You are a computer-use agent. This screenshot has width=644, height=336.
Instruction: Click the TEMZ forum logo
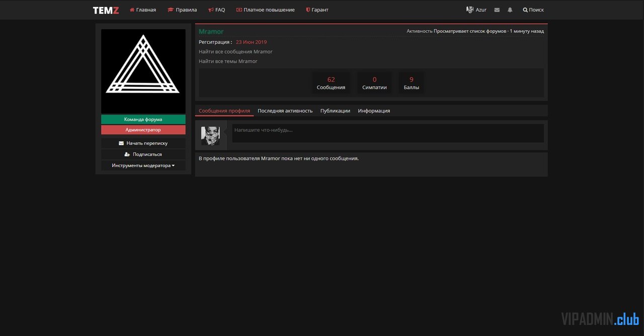(106, 10)
